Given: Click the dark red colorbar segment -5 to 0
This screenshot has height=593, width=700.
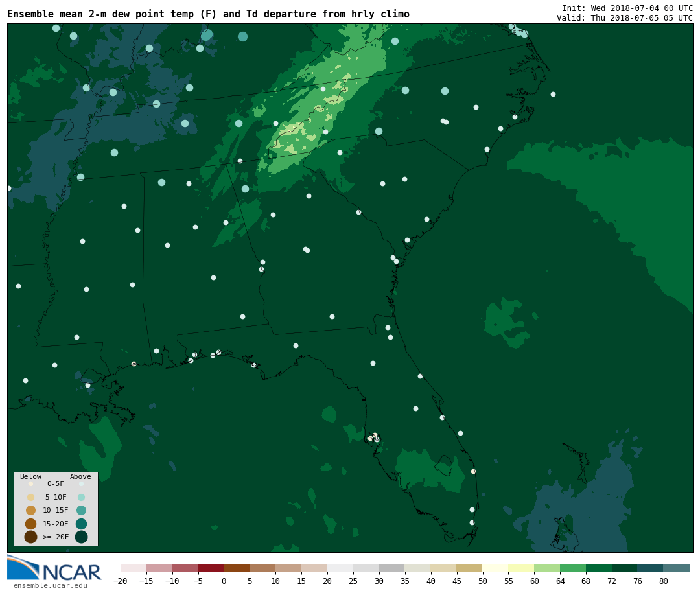Looking at the screenshot, I should pyautogui.click(x=211, y=568).
